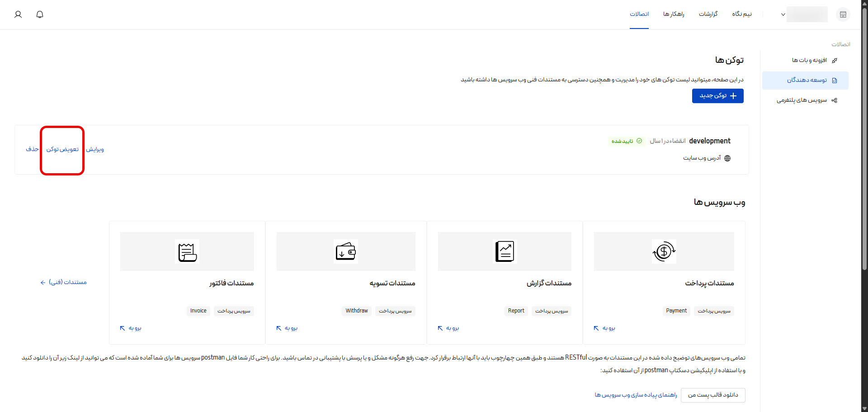Click the توکن جدید button
This screenshot has height=412, width=868.
717,96
